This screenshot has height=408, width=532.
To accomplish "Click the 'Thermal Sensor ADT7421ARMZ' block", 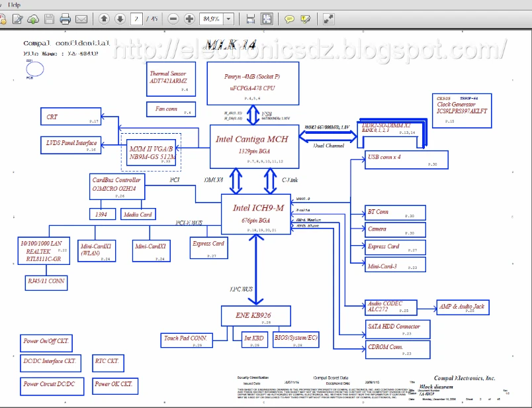I will [x=171, y=79].
